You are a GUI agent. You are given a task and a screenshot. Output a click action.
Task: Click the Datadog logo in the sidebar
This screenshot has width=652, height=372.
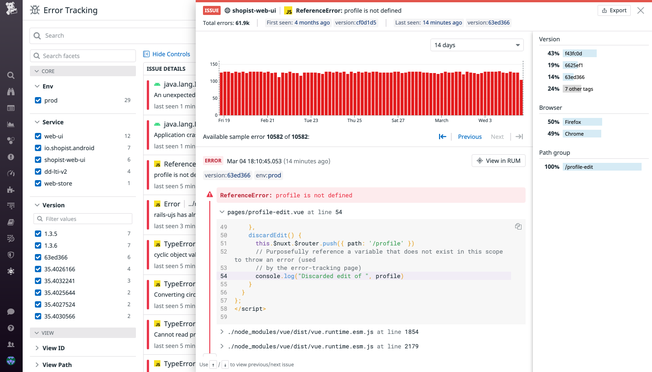pos(11,8)
